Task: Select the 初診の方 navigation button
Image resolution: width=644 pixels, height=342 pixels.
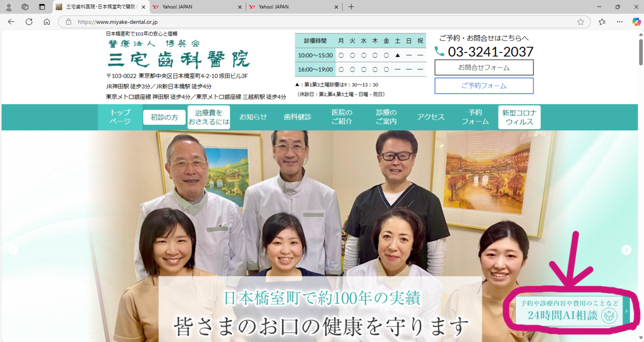Action: 165,117
